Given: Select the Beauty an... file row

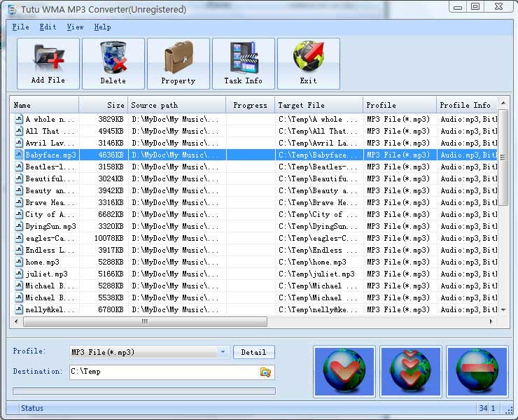Looking at the screenshot, I should (254, 190).
